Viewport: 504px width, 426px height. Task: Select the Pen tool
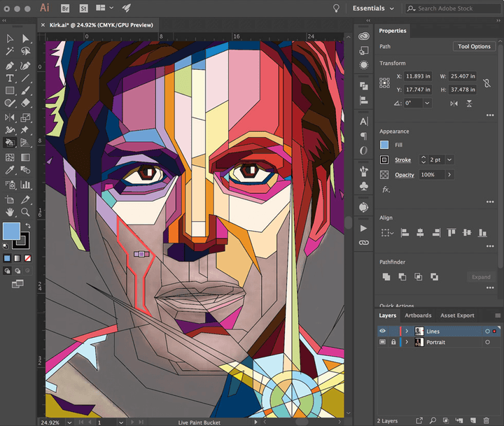click(10, 64)
